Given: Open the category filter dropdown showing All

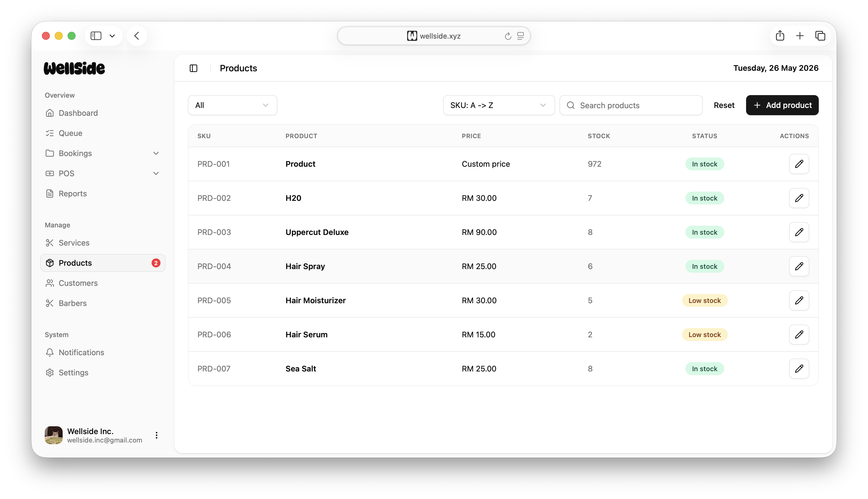Looking at the screenshot, I should pos(232,105).
